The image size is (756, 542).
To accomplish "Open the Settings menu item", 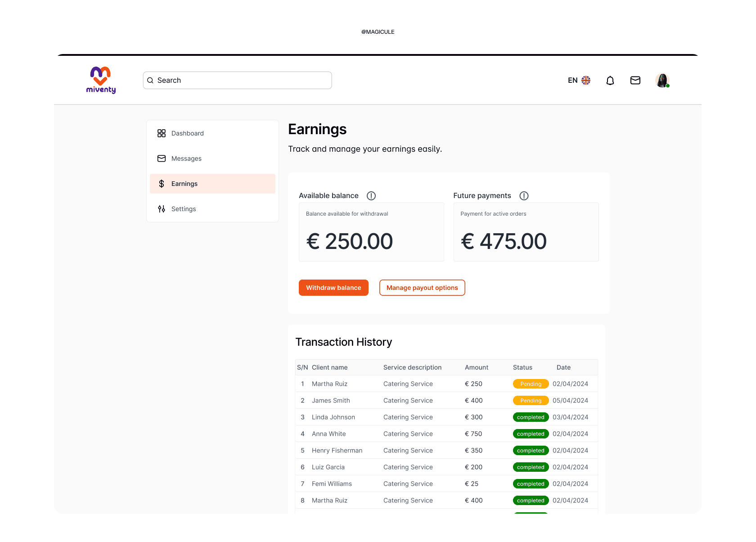I will [x=212, y=209].
